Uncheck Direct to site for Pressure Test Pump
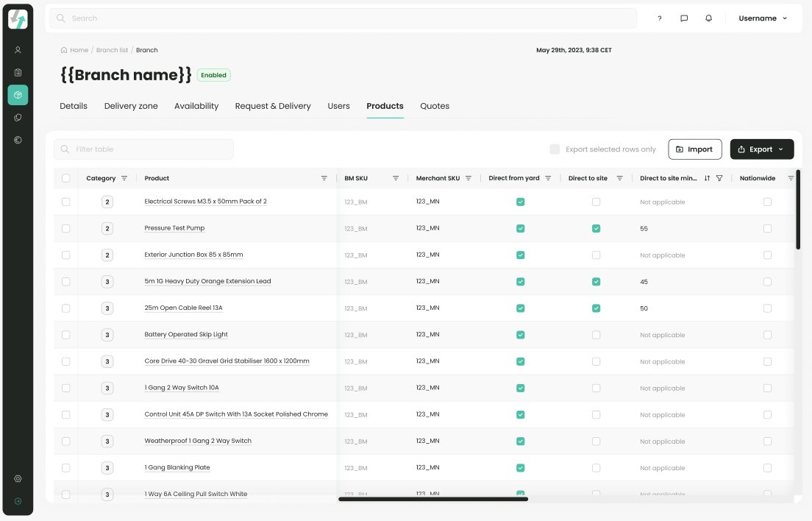Image resolution: width=812 pixels, height=521 pixels. [x=596, y=228]
